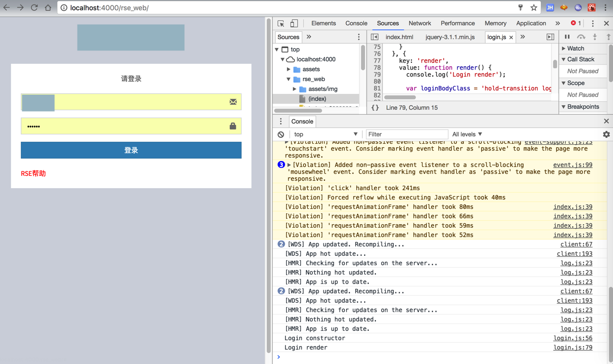This screenshot has width=613, height=364.
Task: Open the RSE帮助 help link
Action: tap(33, 173)
